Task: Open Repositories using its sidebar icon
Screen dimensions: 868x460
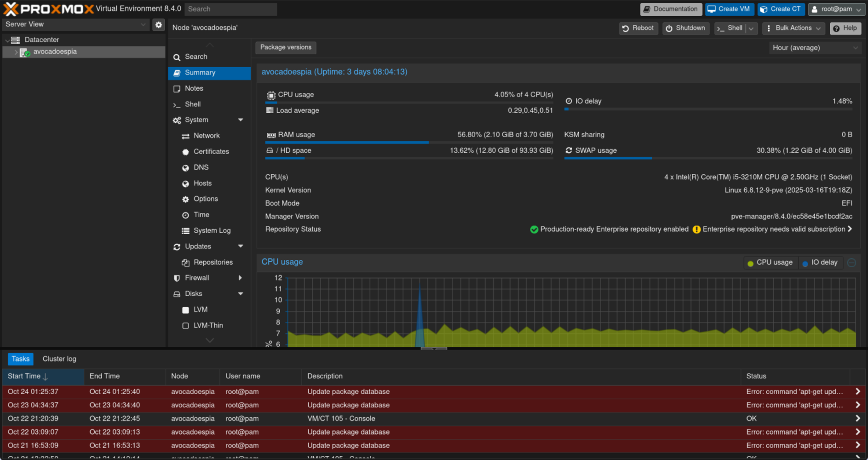Action: 185,262
